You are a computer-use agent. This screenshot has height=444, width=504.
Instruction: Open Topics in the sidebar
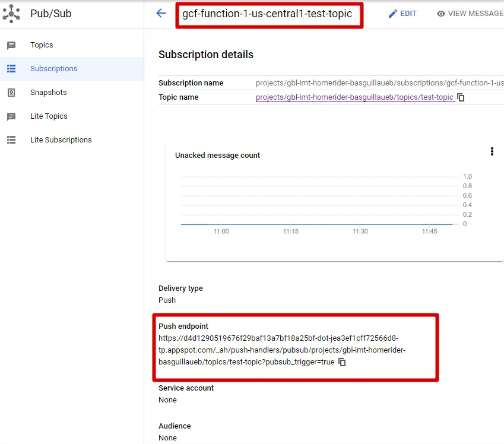click(42, 45)
